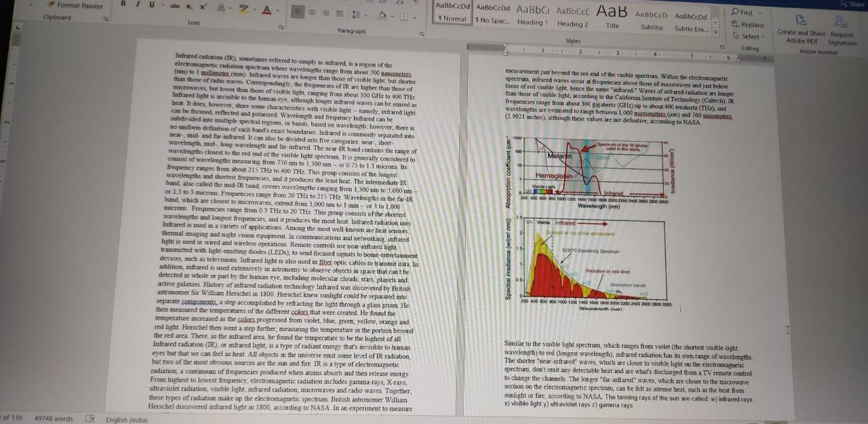The height and width of the screenshot is (424, 868).
Task: Apply the Title style
Action: [612, 18]
